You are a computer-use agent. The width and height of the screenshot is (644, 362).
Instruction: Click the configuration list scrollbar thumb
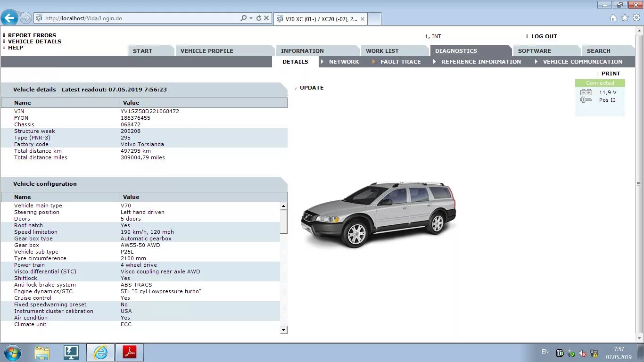[x=283, y=222]
